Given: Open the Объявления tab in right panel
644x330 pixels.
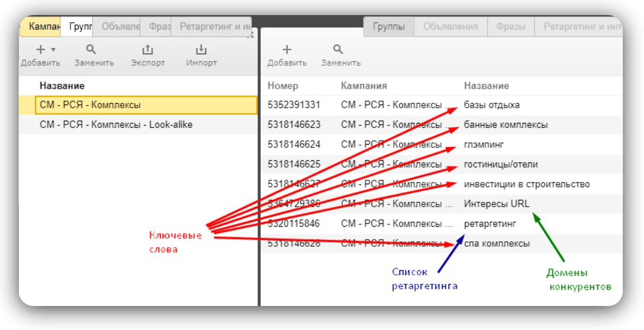Looking at the screenshot, I should pos(451,27).
